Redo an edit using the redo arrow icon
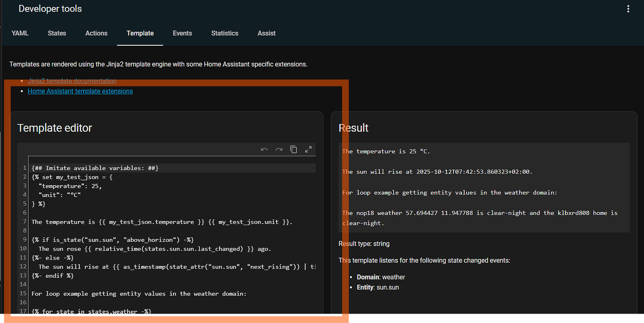The width and height of the screenshot is (644, 323). (279, 149)
